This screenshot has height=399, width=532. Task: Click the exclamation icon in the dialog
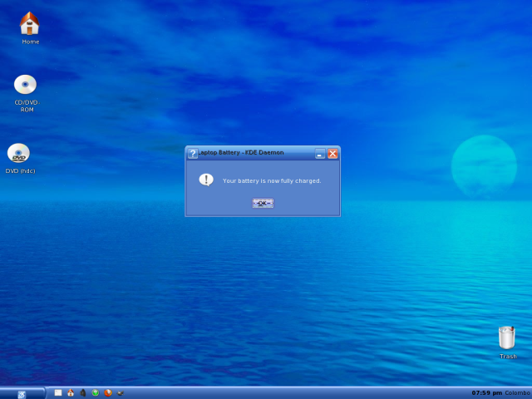coord(206,180)
